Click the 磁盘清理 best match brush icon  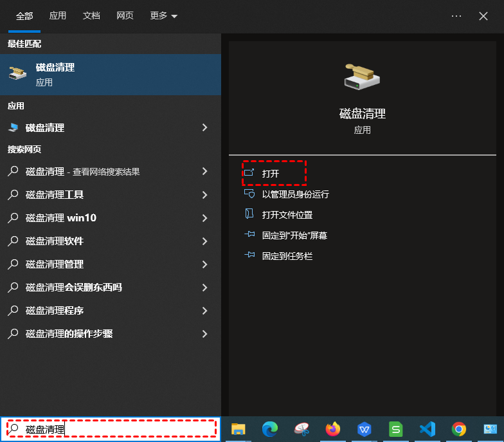(x=17, y=73)
